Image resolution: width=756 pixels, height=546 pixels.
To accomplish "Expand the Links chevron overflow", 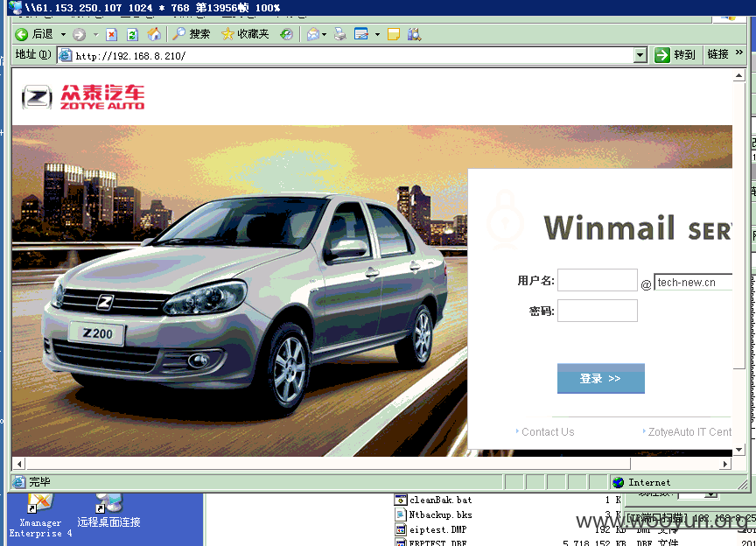I will pos(739,52).
